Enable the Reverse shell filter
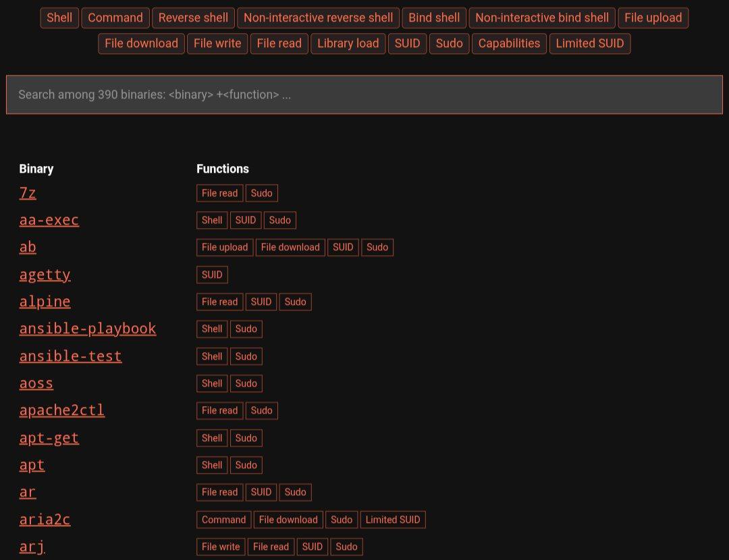Image resolution: width=729 pixels, height=560 pixels. 193,18
